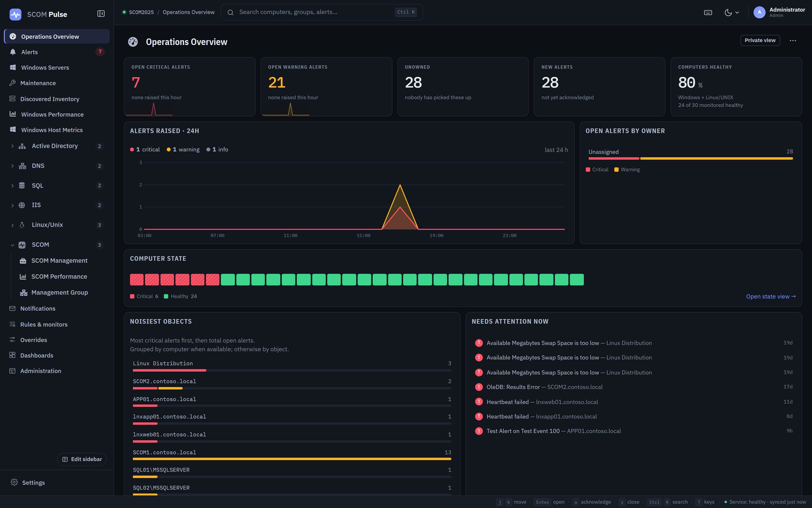812x508 pixels.
Task: Click the Windows Servers icon
Action: [x=13, y=67]
